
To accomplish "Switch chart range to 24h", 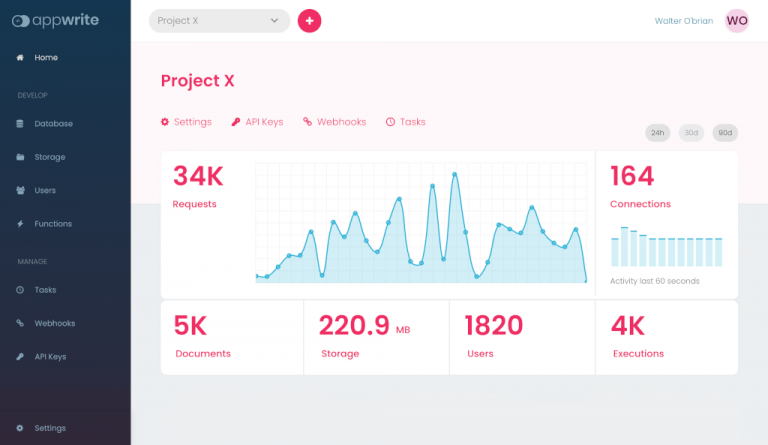I will click(657, 133).
